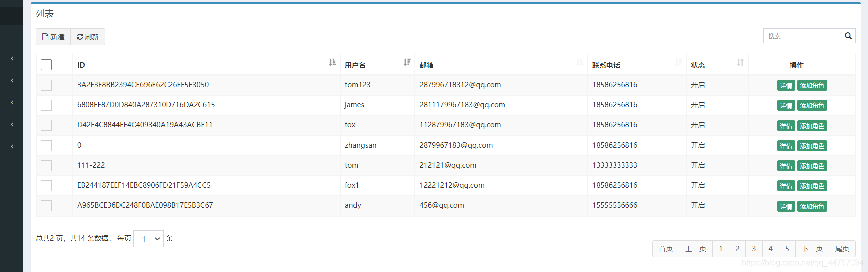Select email 2811179967183@qq.com
The image size is (868, 272).
point(462,105)
